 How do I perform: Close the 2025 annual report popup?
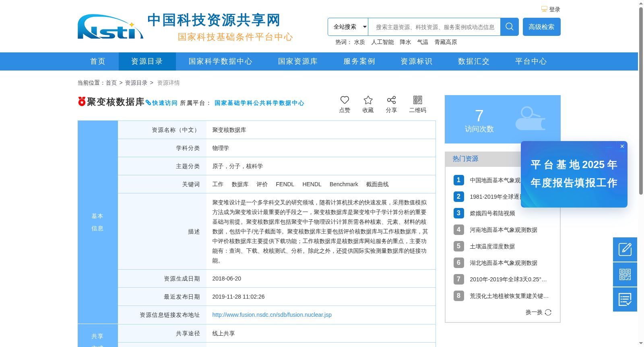coord(622,146)
